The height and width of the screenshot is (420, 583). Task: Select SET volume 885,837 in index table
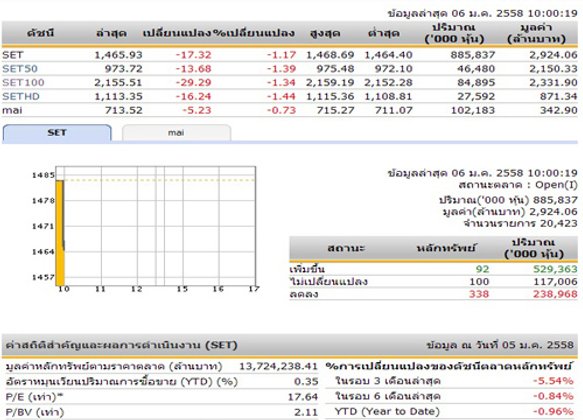tap(473, 55)
